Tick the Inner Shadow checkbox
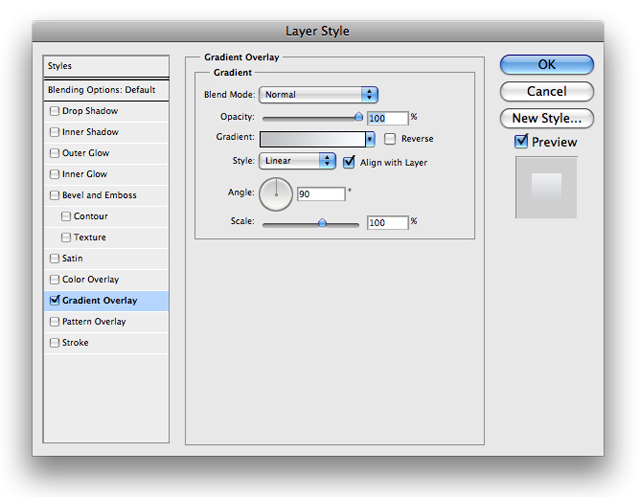This screenshot has width=640, height=497. 54,132
